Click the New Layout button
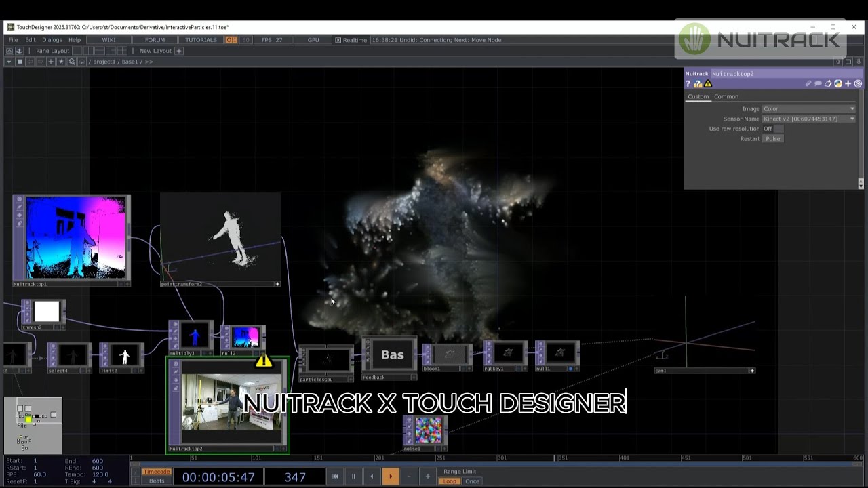868x488 pixels. tap(155, 51)
